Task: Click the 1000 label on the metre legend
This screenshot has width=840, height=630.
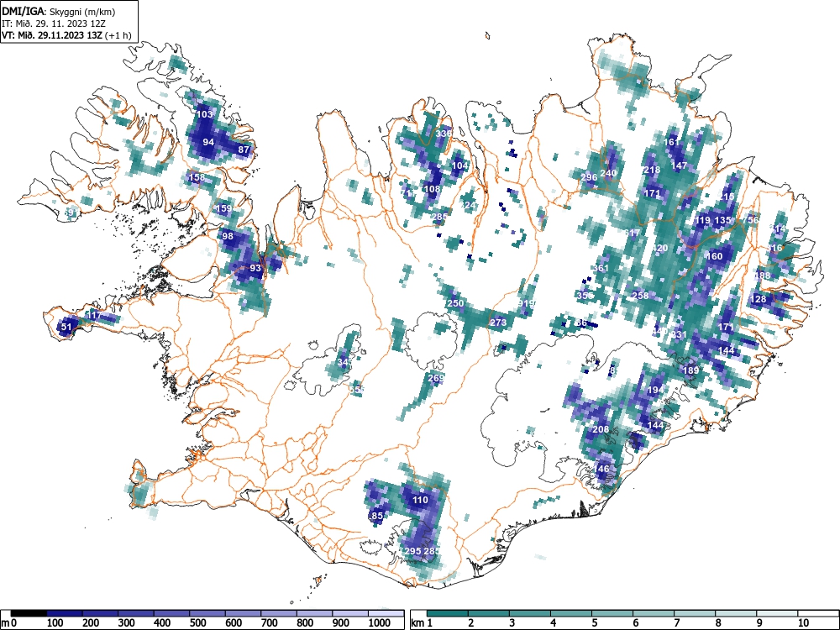Action: 380,623
